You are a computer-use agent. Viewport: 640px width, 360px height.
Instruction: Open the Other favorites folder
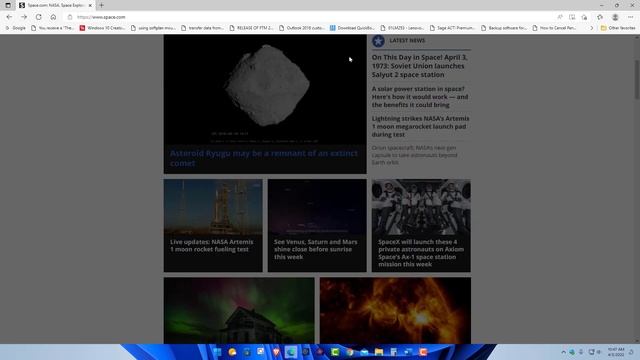(618, 28)
